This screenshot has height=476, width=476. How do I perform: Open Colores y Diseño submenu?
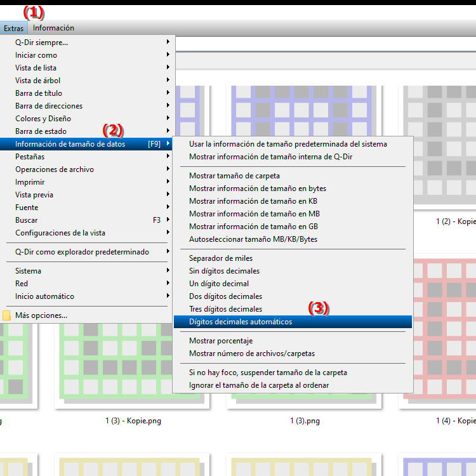point(87,119)
